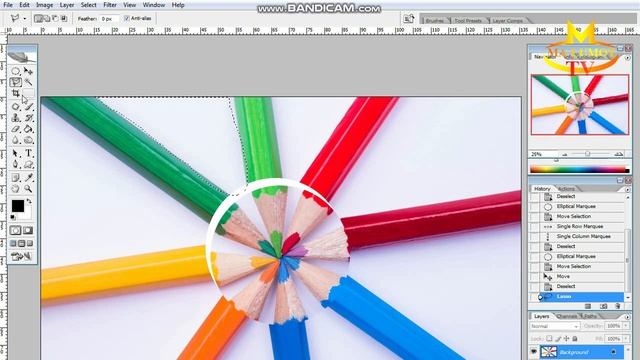Click the Single Column Marquee history state
Viewport: 640px width, 360px height.
pos(583,236)
